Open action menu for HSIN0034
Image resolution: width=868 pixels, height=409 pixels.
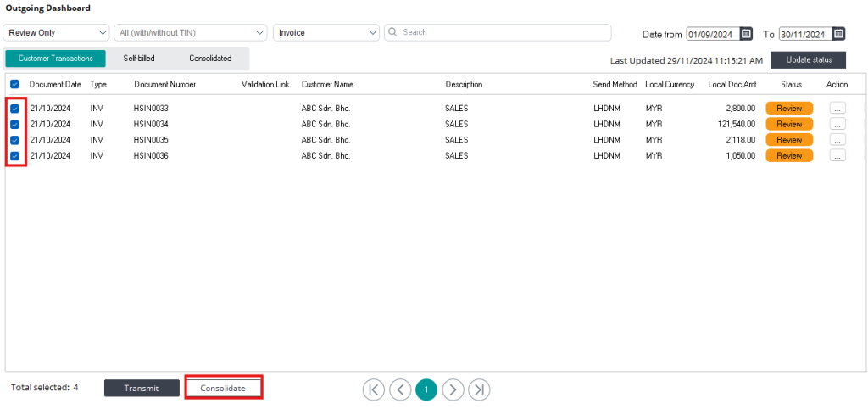tap(837, 124)
